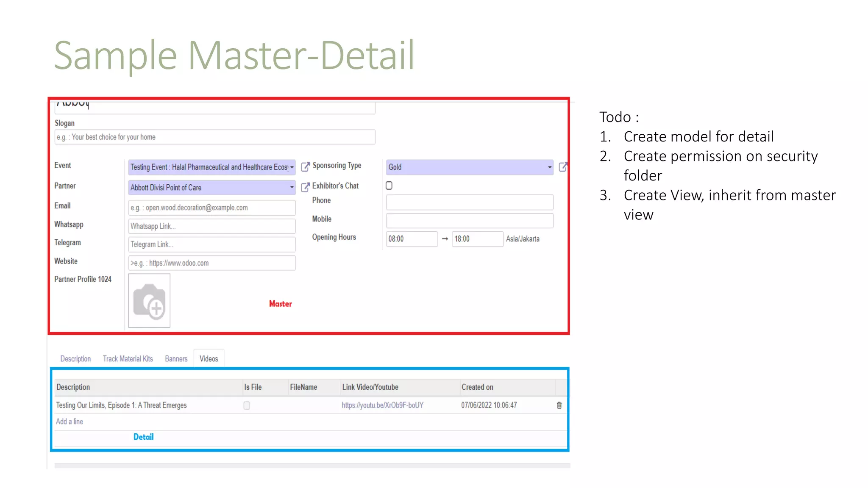Switch to the Track Material Kits tab
This screenshot has height=488, width=868.
128,359
